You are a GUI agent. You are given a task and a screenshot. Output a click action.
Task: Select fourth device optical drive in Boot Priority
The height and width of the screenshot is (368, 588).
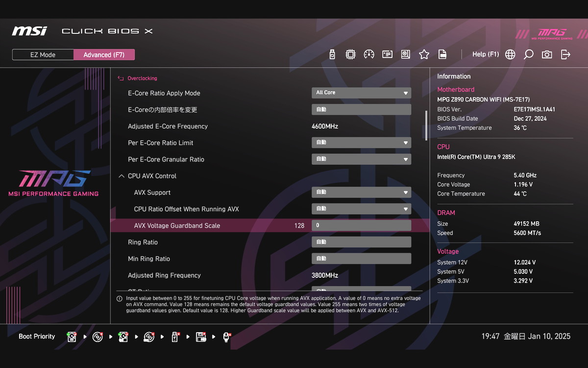pos(149,337)
